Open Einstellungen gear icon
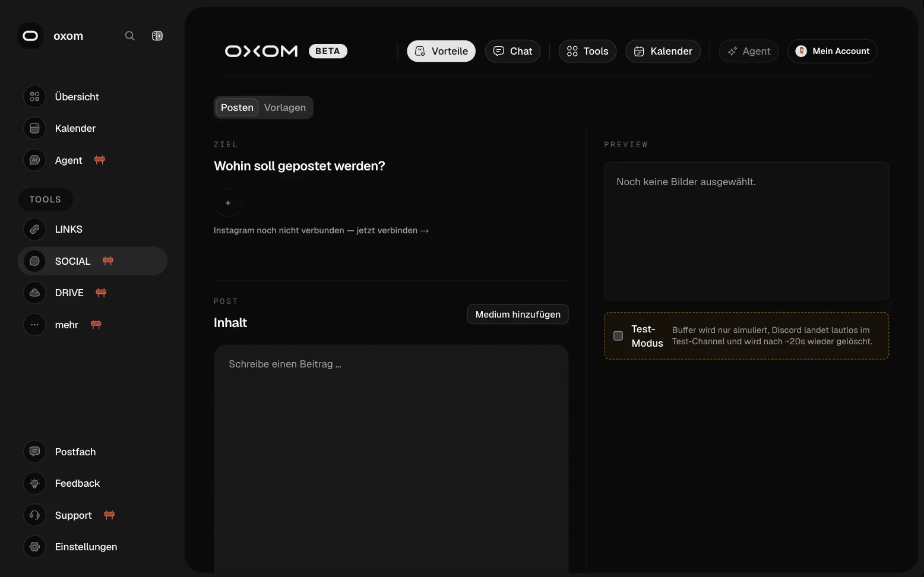Screen dimensions: 924x577 coord(34,547)
